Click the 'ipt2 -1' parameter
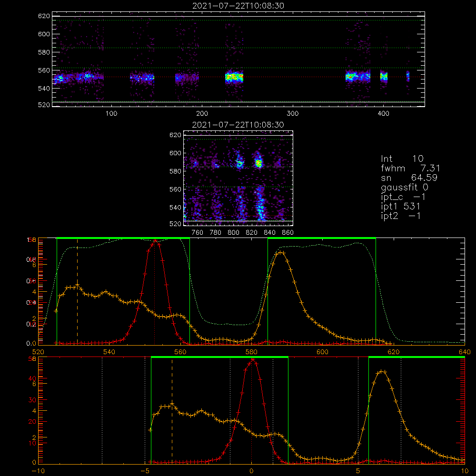Image resolution: width=476 pixels, height=476 pixels. tap(400, 216)
